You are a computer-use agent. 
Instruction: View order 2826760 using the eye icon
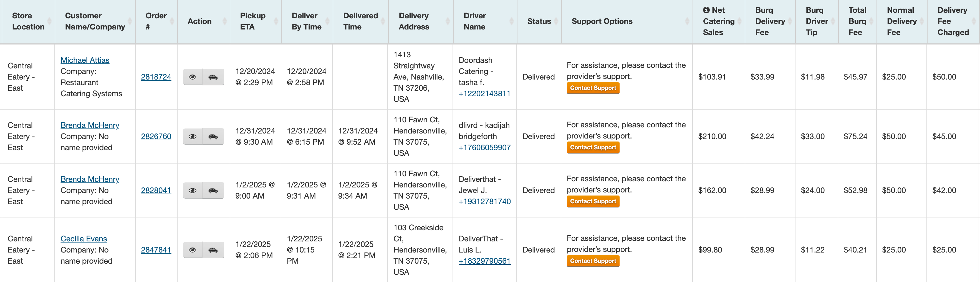(193, 137)
